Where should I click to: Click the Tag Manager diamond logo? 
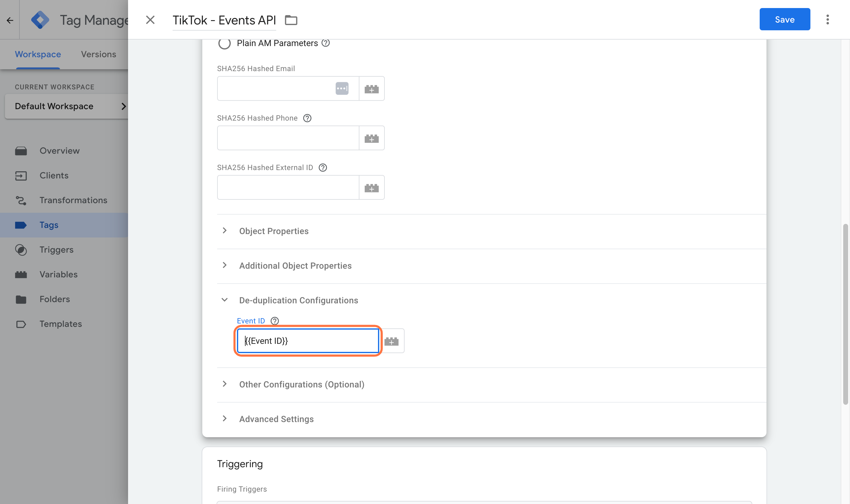(x=40, y=20)
